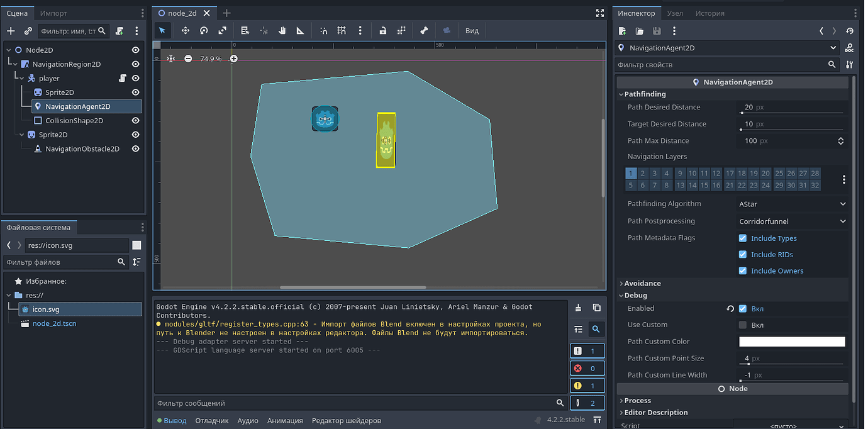Enable the Use Custom checkbox
The width and height of the screenshot is (868, 429).
coord(743,325)
